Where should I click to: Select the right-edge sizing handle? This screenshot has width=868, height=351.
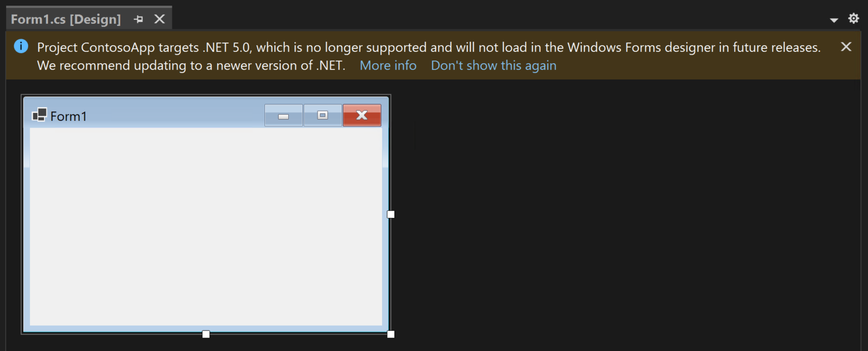pos(390,214)
